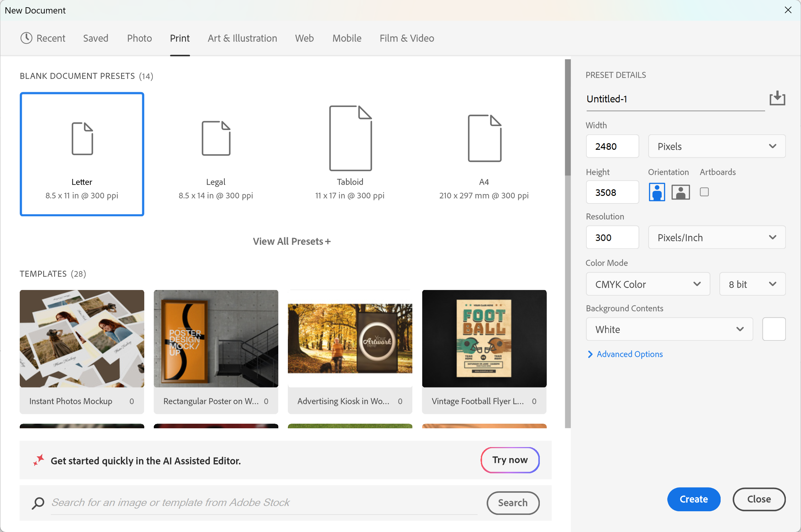Click the Adobe Stock Search button
This screenshot has height=532, width=801.
[513, 503]
